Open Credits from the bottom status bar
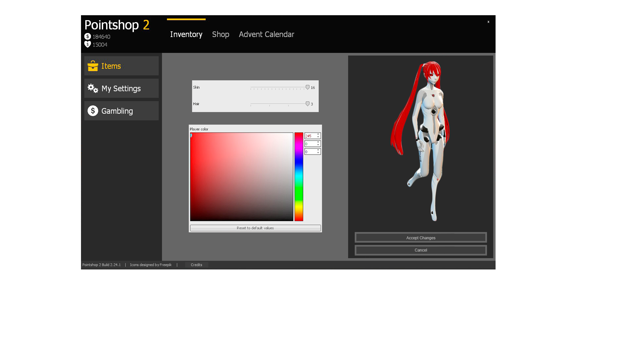Image resolution: width=644 pixels, height=357 pixels. click(196, 264)
